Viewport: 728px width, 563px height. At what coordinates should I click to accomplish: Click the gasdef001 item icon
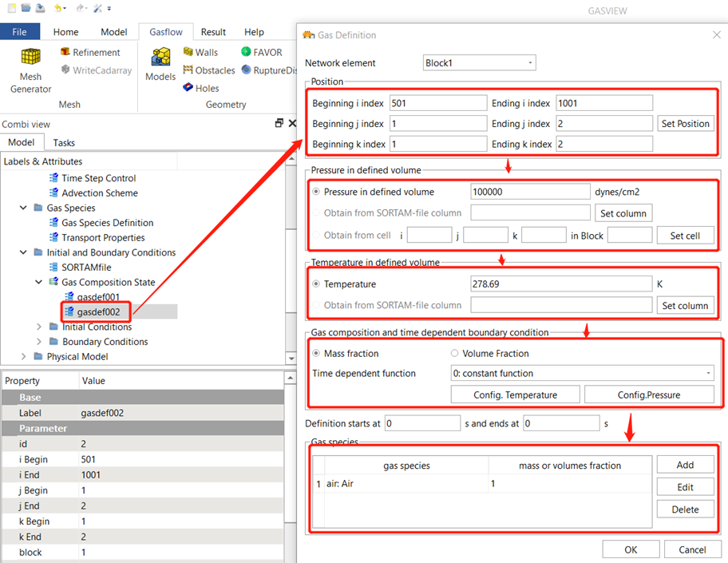[69, 296]
